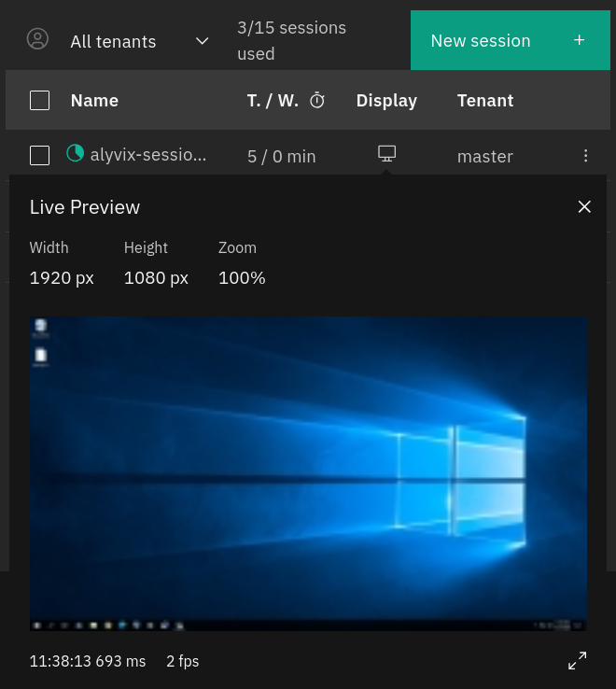Click the top desktop icon in preview
616x689 pixels.
pos(41,328)
